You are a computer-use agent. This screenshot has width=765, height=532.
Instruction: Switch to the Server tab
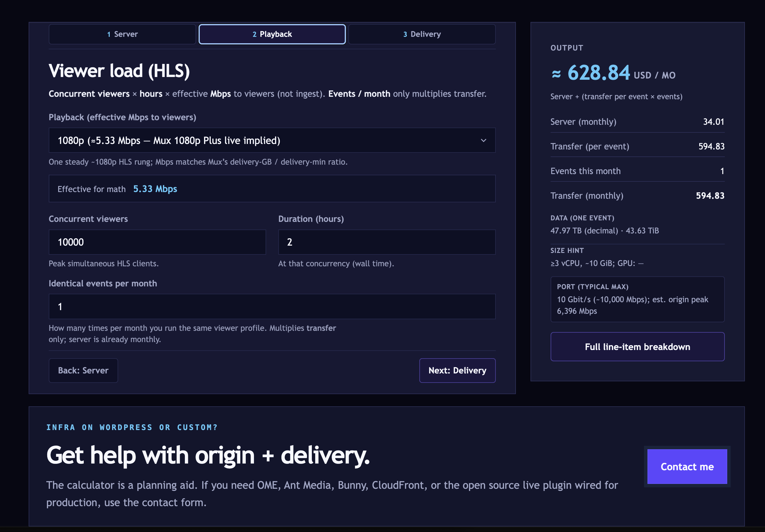tap(122, 34)
